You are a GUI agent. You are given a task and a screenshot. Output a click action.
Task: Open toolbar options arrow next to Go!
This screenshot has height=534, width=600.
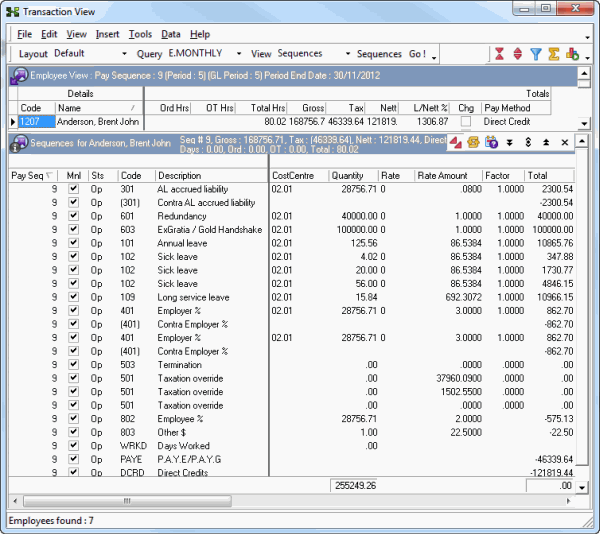tap(434, 58)
